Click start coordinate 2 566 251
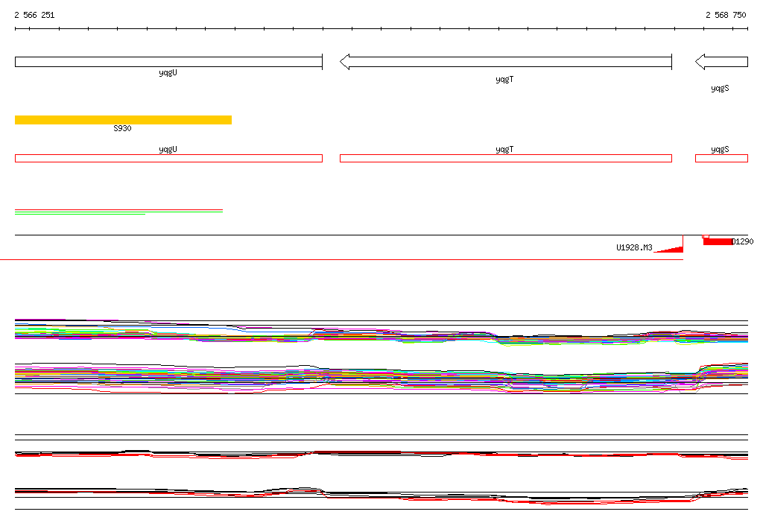 tap(34, 15)
